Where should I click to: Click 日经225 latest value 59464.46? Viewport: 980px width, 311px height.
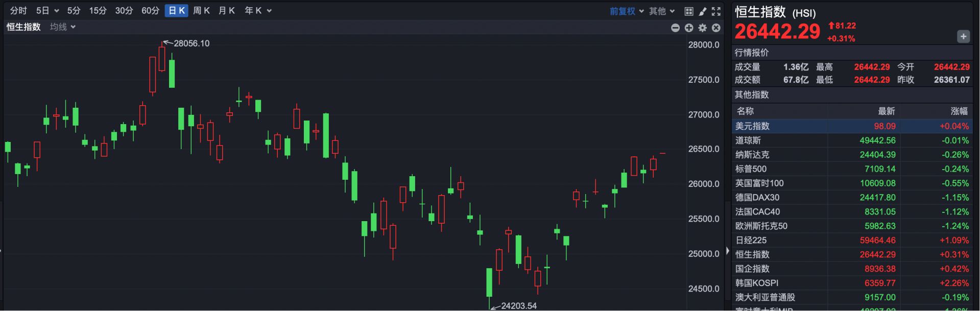coord(877,241)
